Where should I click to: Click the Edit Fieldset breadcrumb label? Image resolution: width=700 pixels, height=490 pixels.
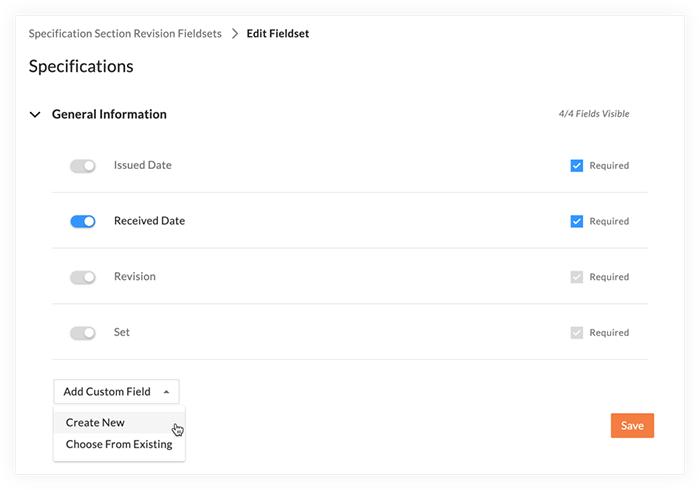[278, 34]
